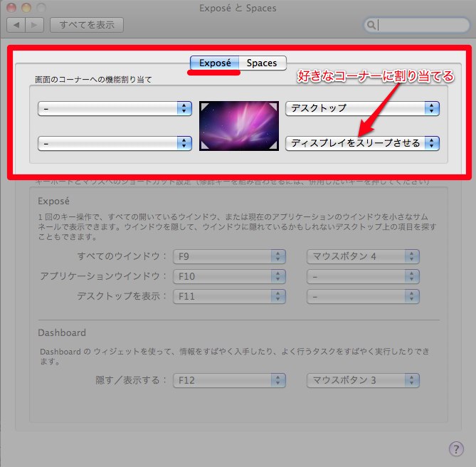
Task: Open the マウスボタン 4 dropdown
Action: 363,256
